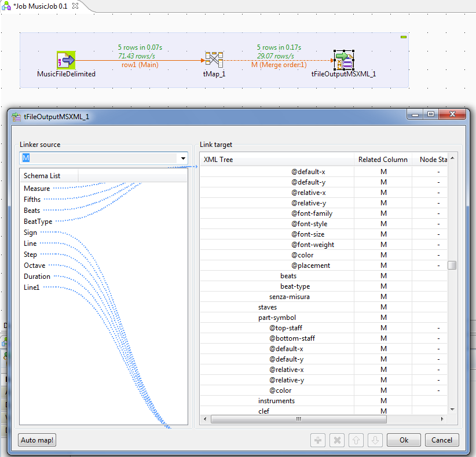The image size is (476, 457).
Task: Click the move-up arrow icon
Action: point(356,440)
